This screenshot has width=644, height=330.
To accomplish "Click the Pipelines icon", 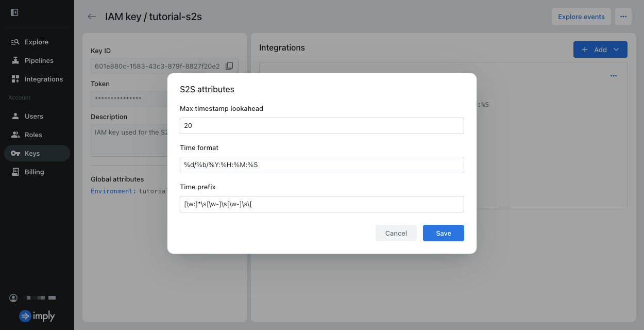I will (15, 60).
